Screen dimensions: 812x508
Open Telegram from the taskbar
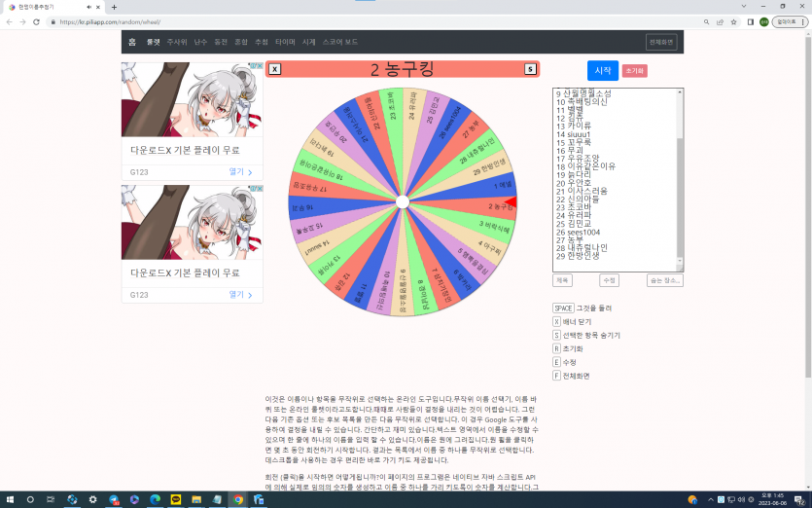tap(114, 499)
